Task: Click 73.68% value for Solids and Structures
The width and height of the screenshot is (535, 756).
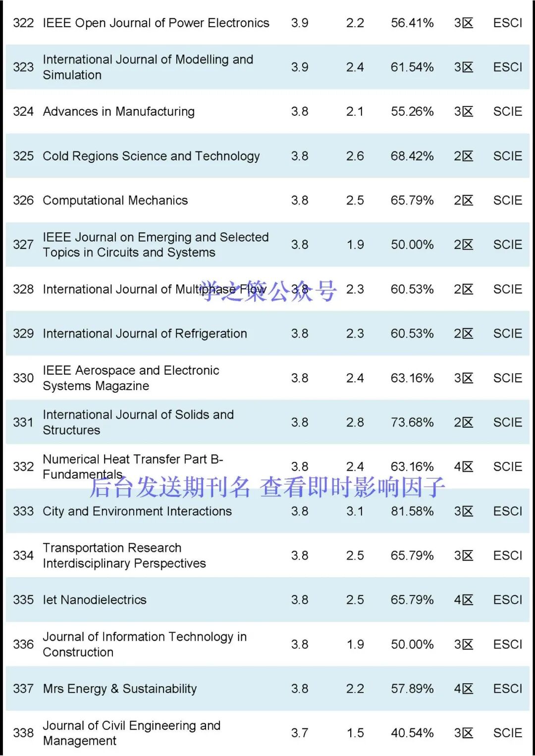Action: (412, 422)
